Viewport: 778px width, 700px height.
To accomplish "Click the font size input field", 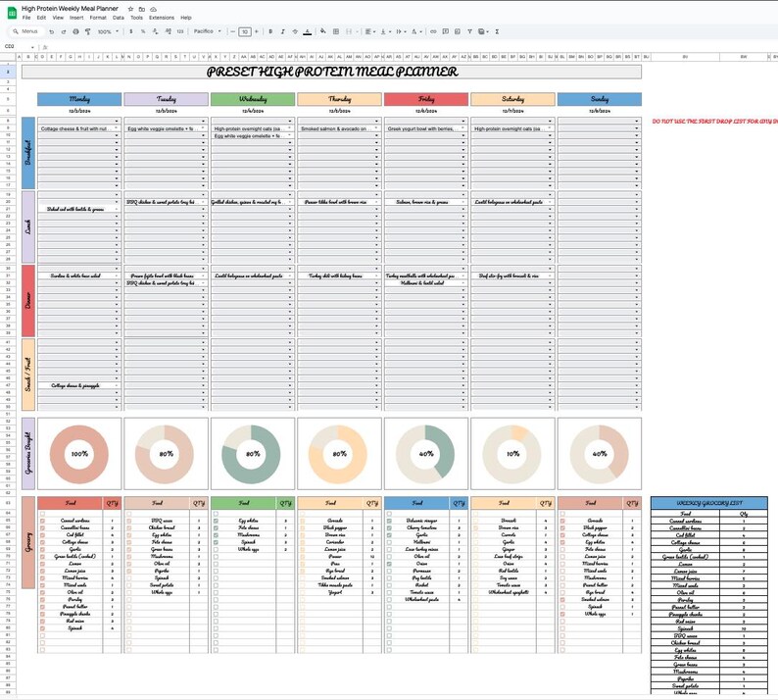I will (x=245, y=31).
